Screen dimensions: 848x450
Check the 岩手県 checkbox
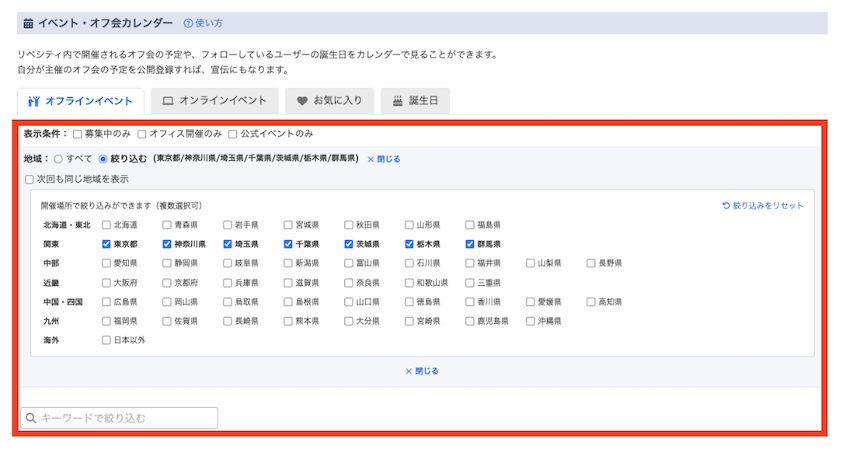227,225
